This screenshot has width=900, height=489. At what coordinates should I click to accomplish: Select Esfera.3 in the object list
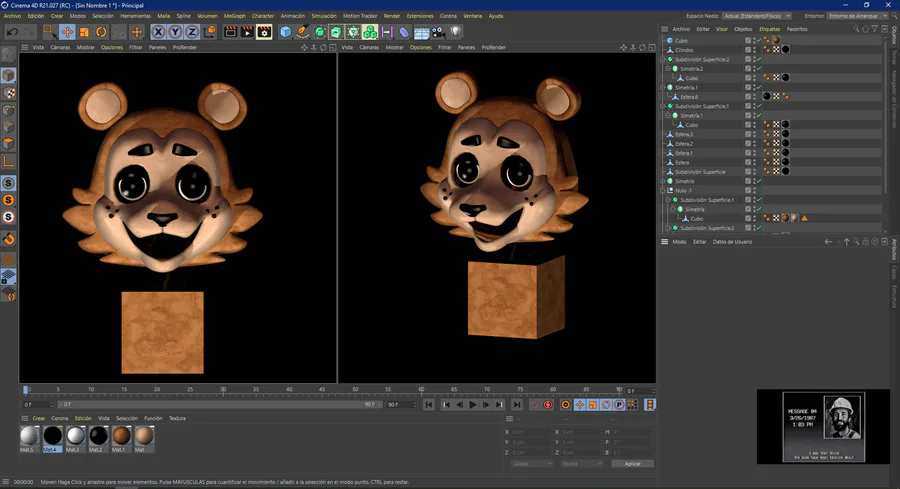[x=684, y=134]
